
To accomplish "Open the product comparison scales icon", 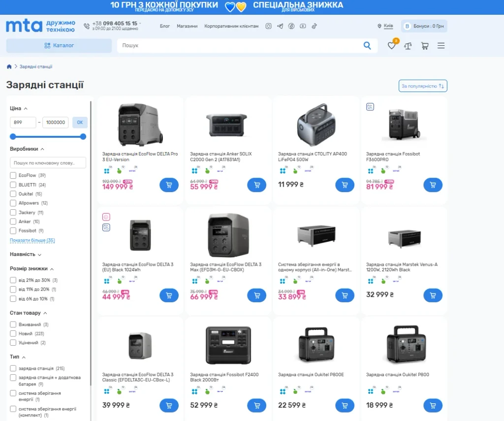I will pyautogui.click(x=408, y=46).
